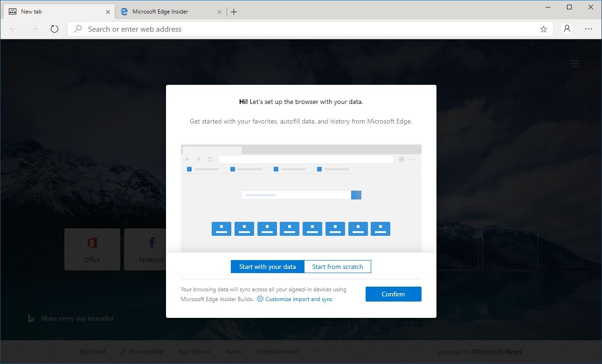Open the News feed tab

234,351
